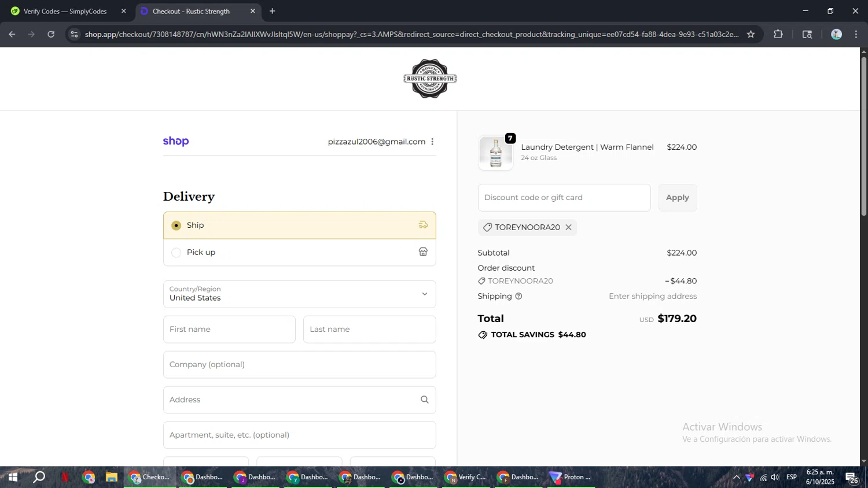Open the Verify C... taskbar window
868x488 pixels.
click(466, 477)
